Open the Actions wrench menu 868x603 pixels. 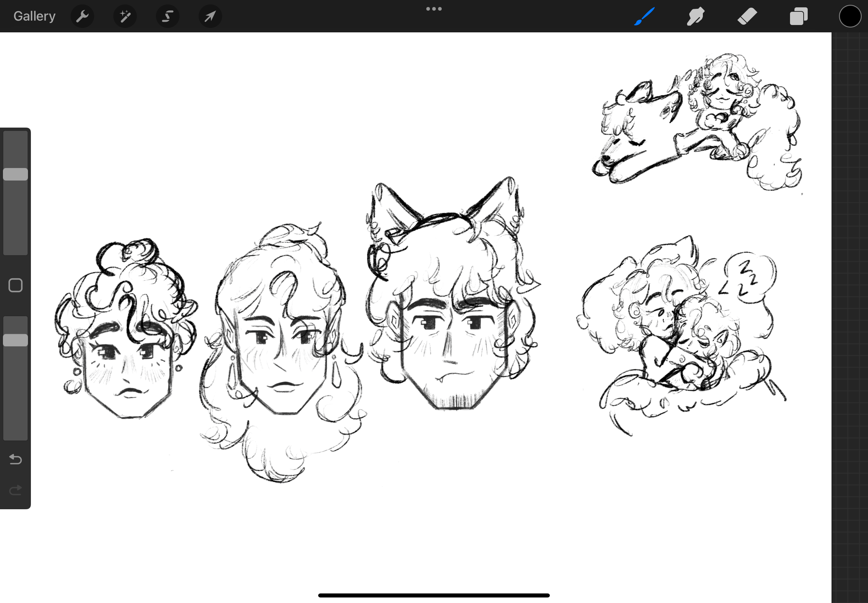(82, 16)
